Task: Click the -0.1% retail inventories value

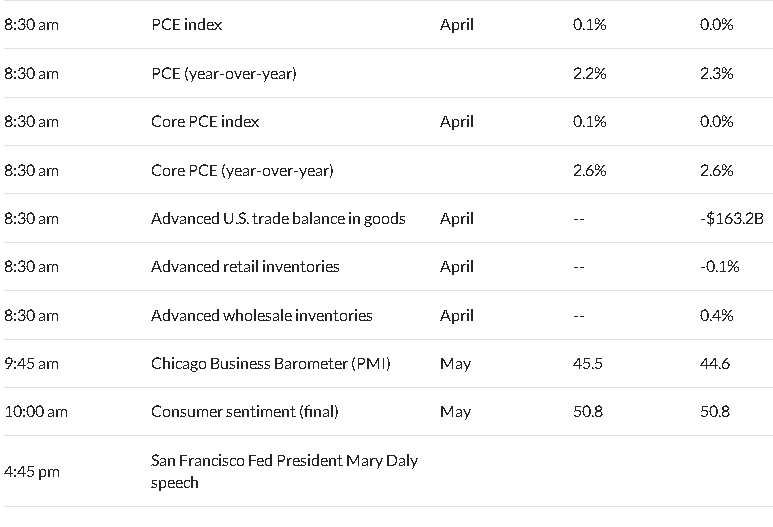Action: pos(720,267)
